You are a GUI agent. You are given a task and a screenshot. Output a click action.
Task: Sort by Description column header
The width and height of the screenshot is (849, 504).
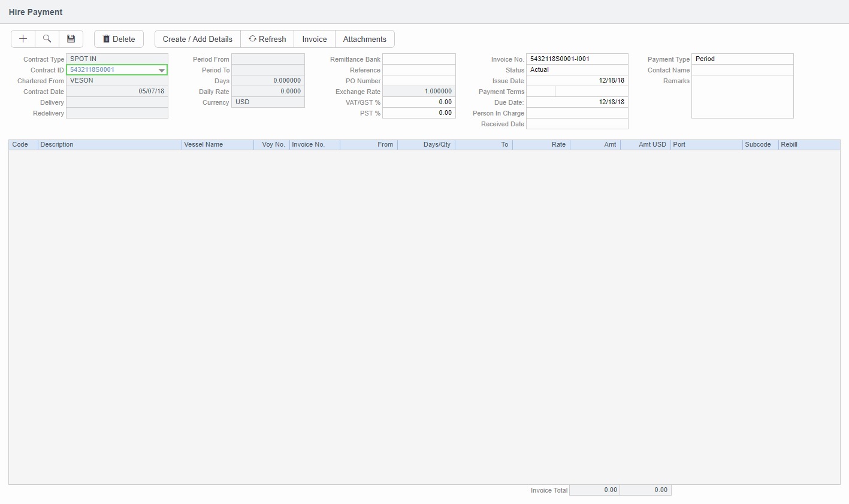[109, 145]
